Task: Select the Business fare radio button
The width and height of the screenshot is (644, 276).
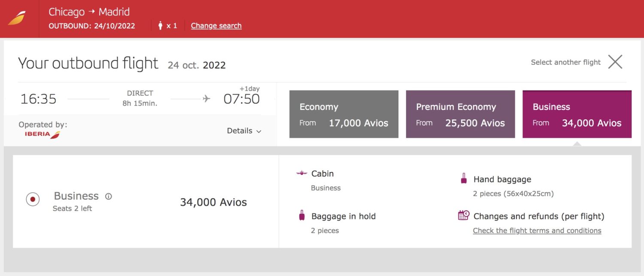Action: 33,199
